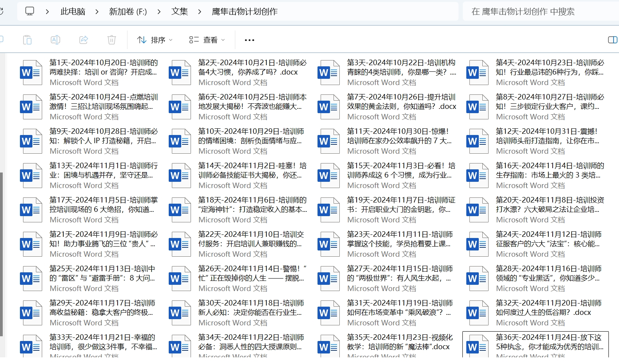Select Word icon of 第15天-2024年11月3日 file
The width and height of the screenshot is (619, 364).
pos(328,176)
